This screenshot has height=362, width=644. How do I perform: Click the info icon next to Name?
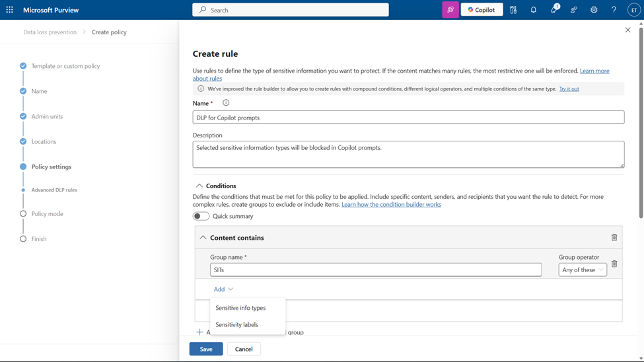coord(226,103)
